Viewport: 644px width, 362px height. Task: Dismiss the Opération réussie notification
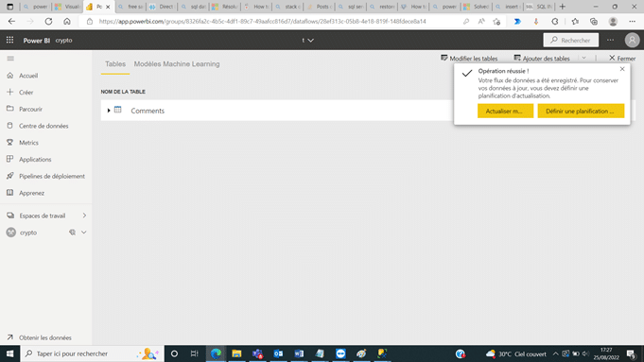tap(622, 69)
